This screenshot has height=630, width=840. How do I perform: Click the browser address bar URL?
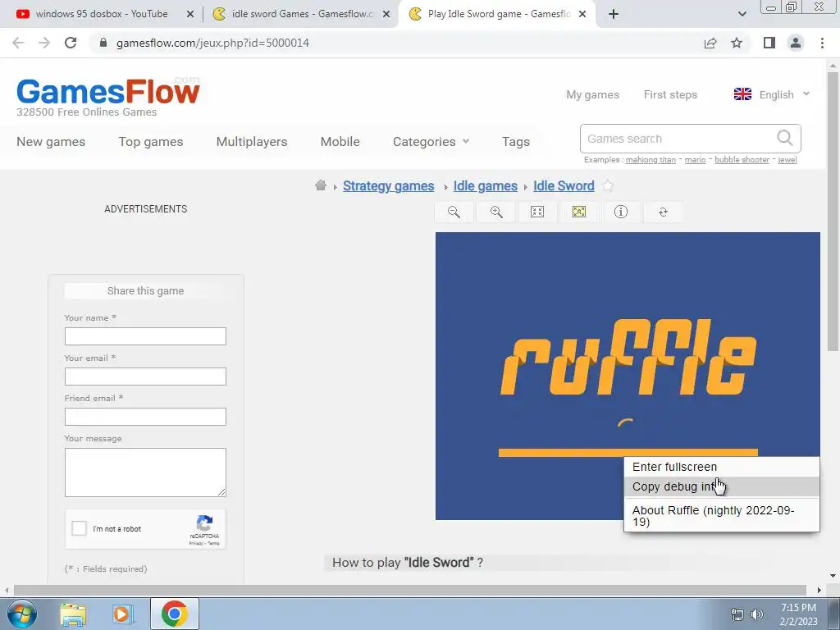point(212,43)
